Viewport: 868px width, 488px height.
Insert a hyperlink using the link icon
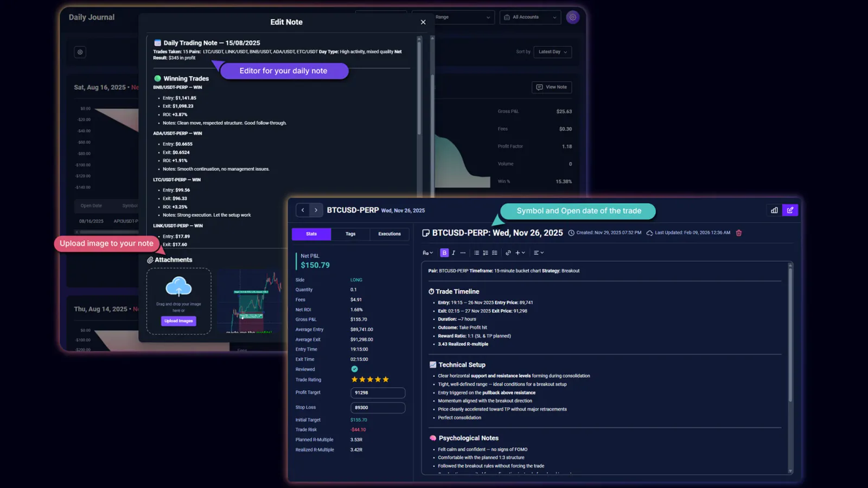click(508, 253)
